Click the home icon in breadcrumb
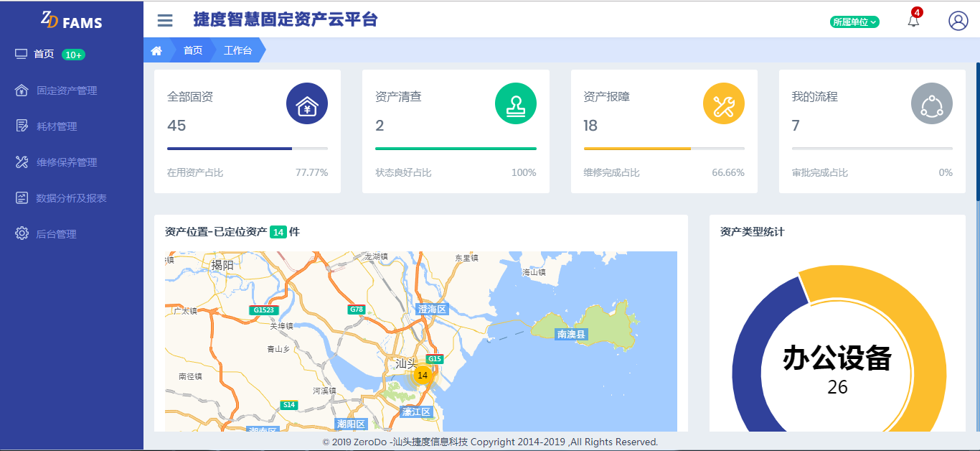Image resolution: width=980 pixels, height=451 pixels. point(156,50)
